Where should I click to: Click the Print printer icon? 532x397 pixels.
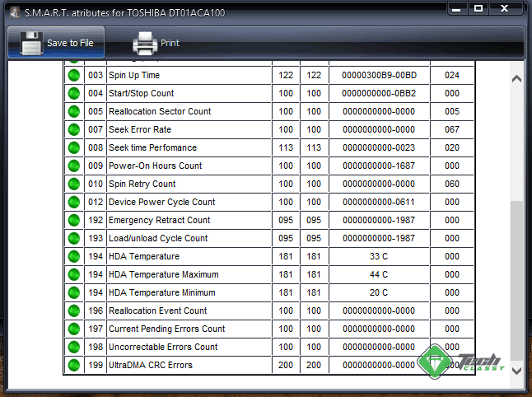point(145,43)
